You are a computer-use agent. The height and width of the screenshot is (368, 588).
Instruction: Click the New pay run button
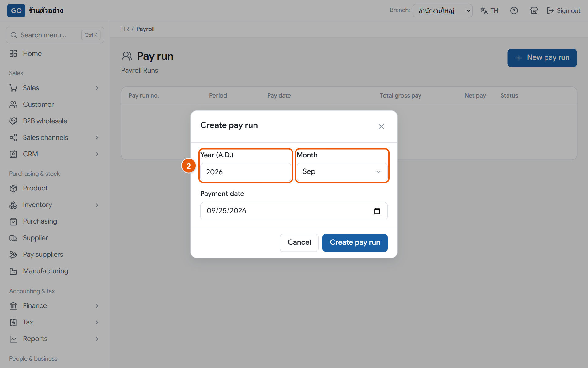coord(542,58)
